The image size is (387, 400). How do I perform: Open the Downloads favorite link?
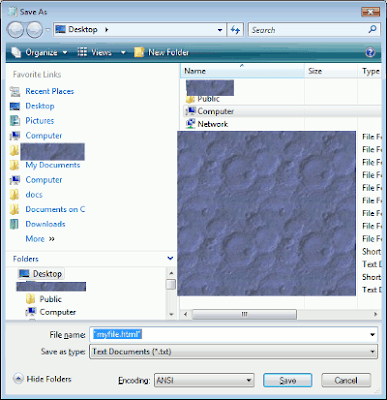coord(45,224)
